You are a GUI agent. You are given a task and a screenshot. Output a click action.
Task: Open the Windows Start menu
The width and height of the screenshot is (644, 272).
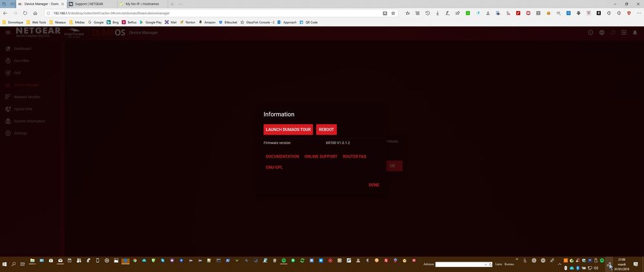[5, 264]
